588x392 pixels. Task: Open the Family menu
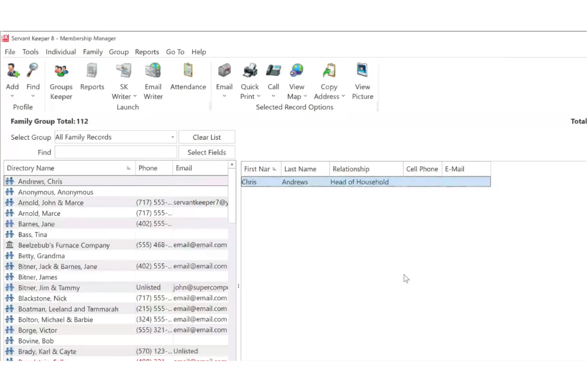click(x=93, y=52)
